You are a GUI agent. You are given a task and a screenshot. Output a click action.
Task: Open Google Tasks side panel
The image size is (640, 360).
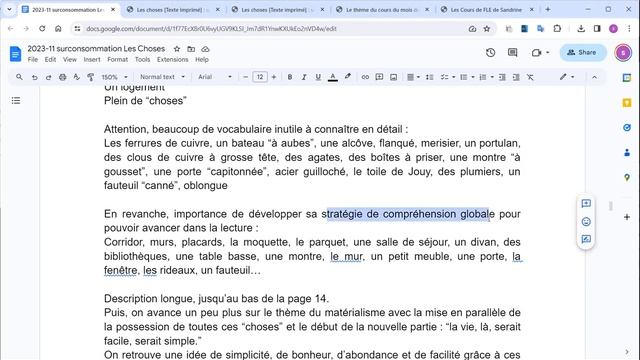pos(627,128)
